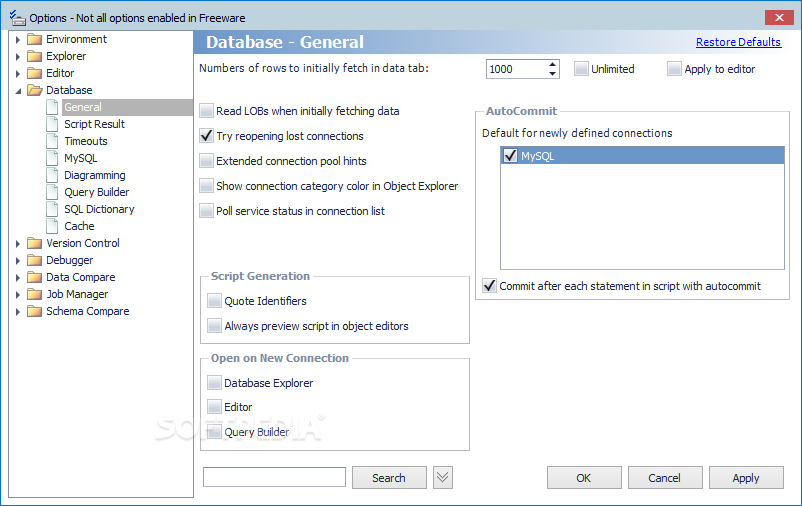
Task: Click the SQL Dictionary page icon
Action: [x=53, y=209]
